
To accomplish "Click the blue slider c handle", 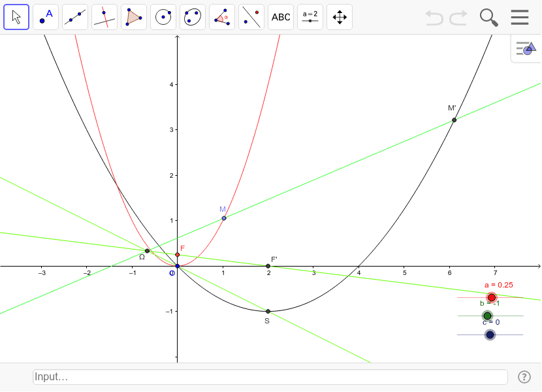I will (x=490, y=335).
